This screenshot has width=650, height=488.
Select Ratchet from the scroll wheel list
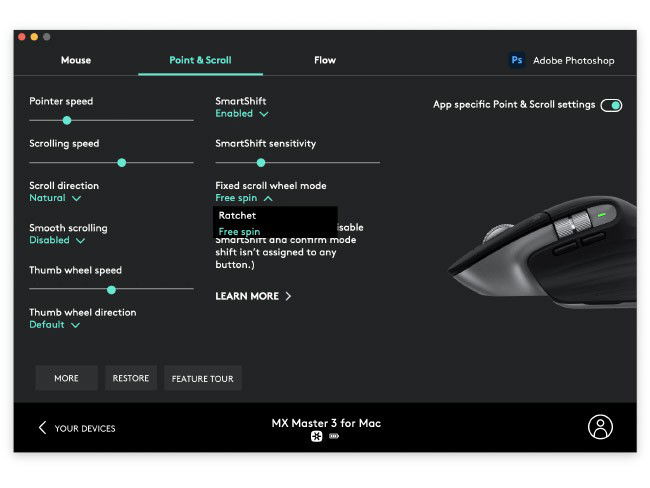point(237,216)
